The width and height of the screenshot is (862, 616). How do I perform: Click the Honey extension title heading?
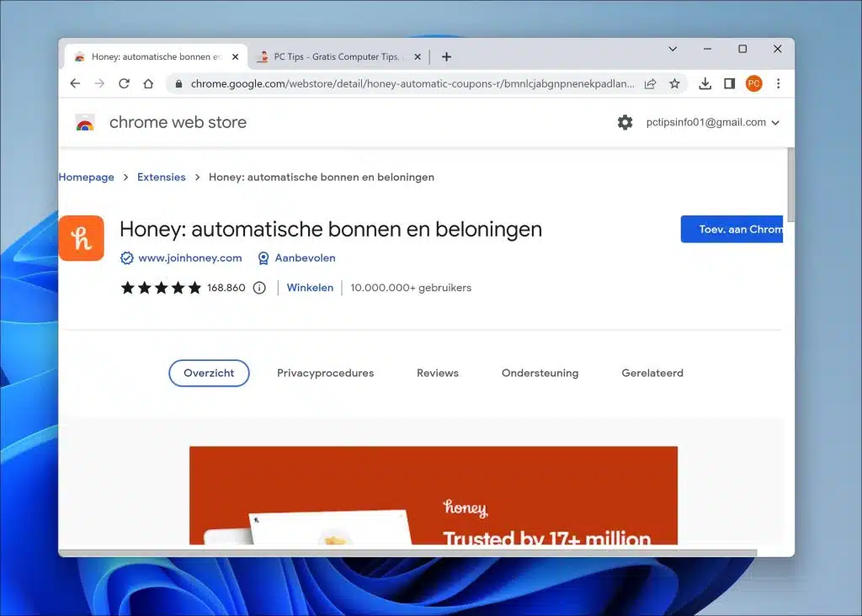(330, 229)
